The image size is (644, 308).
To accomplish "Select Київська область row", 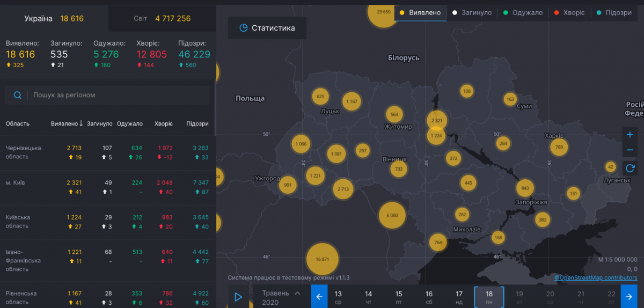I will (107, 222).
